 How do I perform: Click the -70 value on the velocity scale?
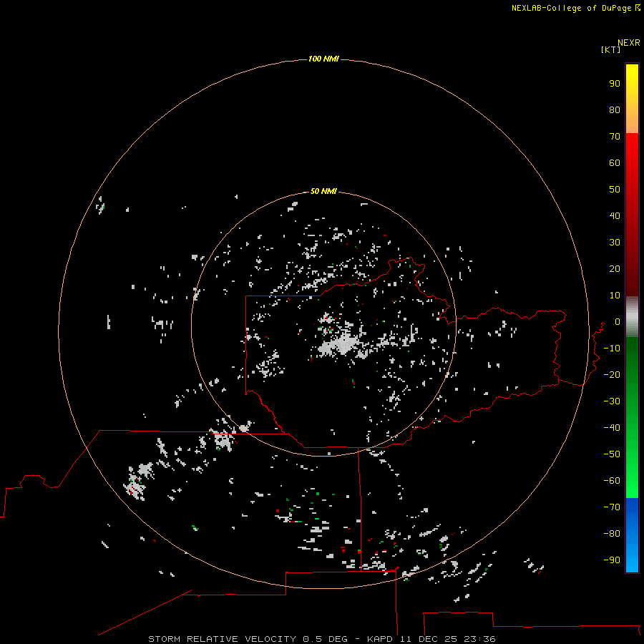click(612, 507)
